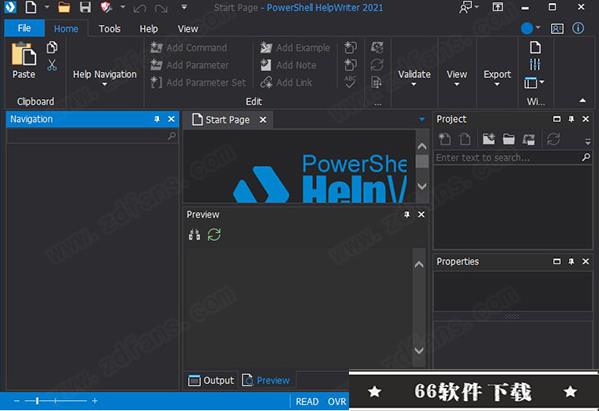Switch to the Preview bottom tab
The width and height of the screenshot is (599, 411).
[x=266, y=380]
